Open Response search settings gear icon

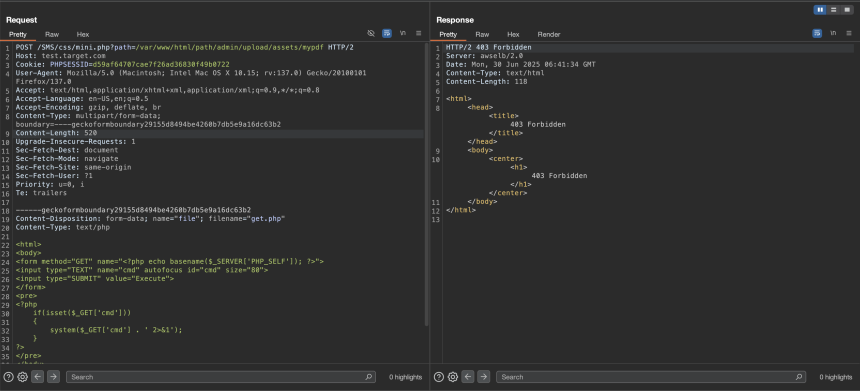452,377
